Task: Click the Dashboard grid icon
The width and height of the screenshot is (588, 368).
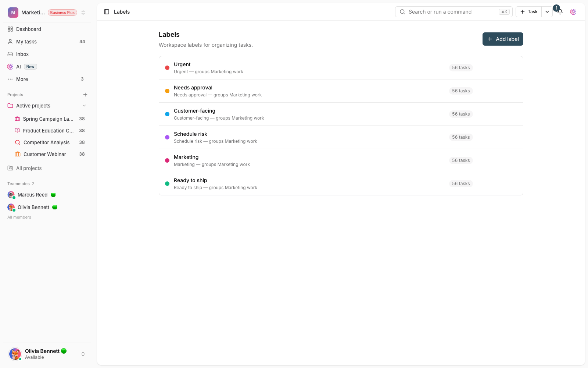Action: pos(10,29)
